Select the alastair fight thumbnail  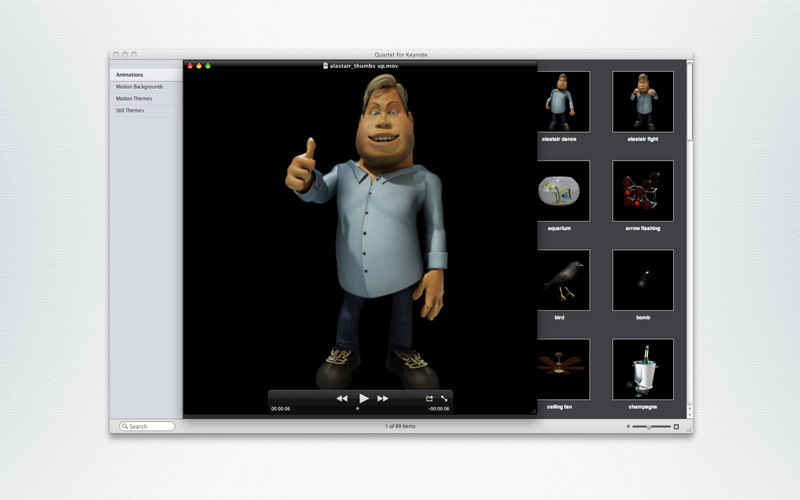coord(643,102)
